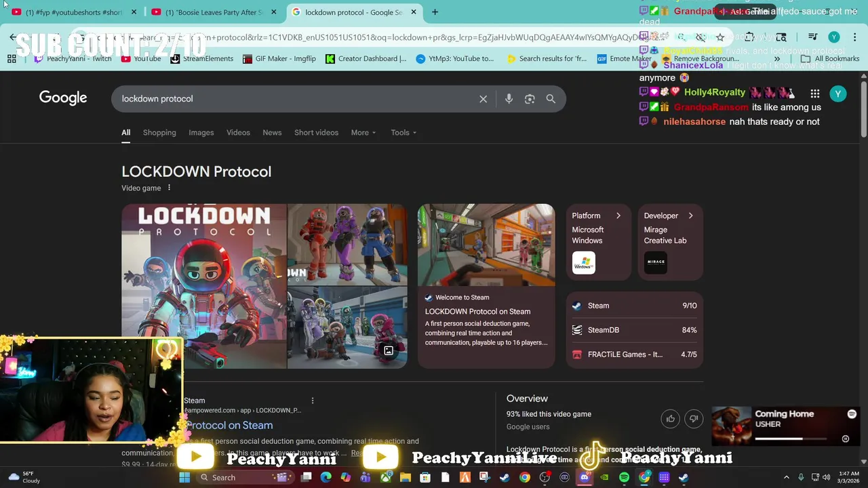Expand the bookmarks bar overflow chevron
The image size is (868, 488).
coord(777,59)
